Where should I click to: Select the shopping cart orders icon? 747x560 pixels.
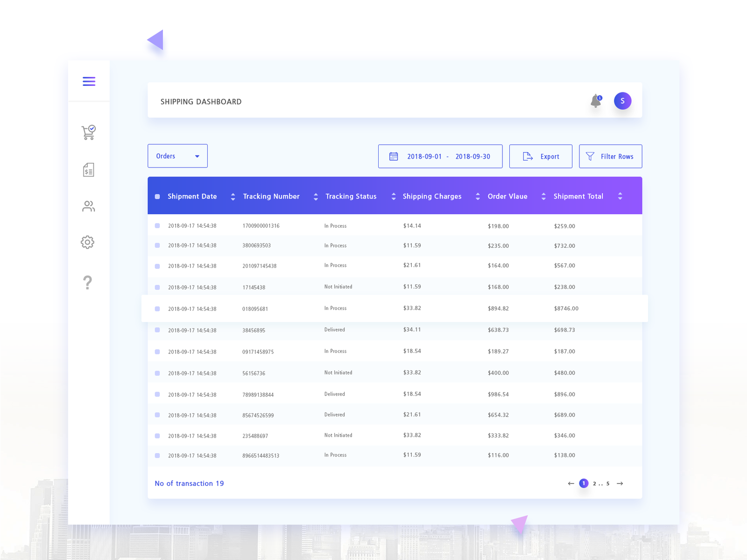(x=89, y=133)
